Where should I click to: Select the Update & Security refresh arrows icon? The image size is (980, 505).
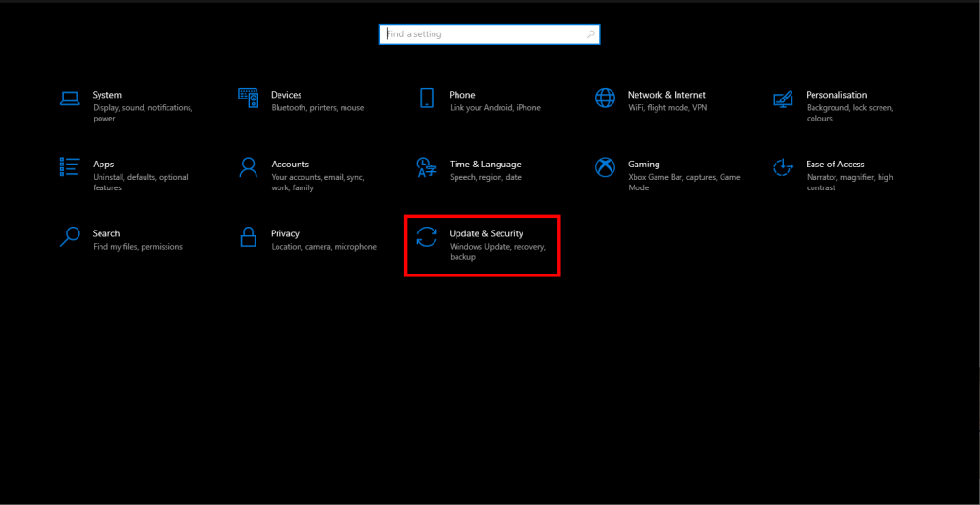427,237
